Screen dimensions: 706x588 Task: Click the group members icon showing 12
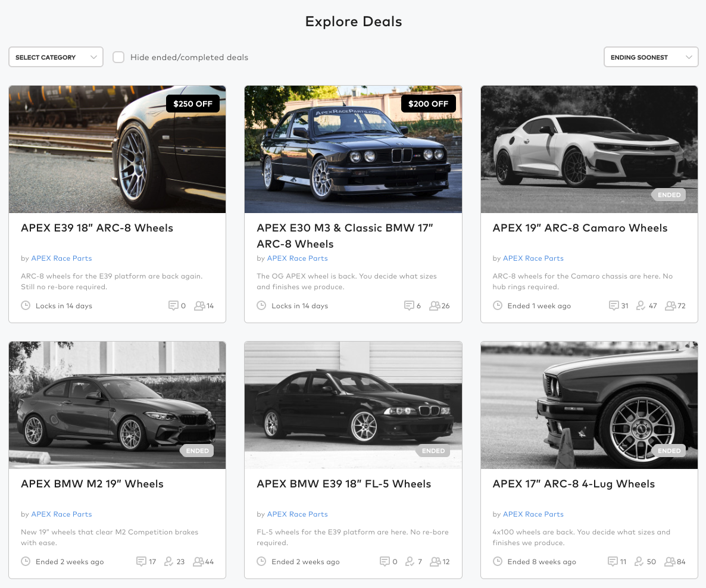coord(435,561)
